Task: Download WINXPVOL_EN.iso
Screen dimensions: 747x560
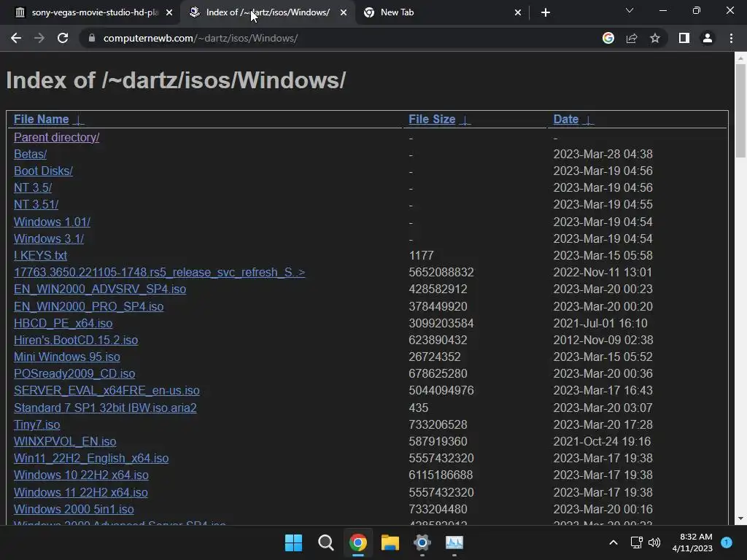Action: [65, 441]
